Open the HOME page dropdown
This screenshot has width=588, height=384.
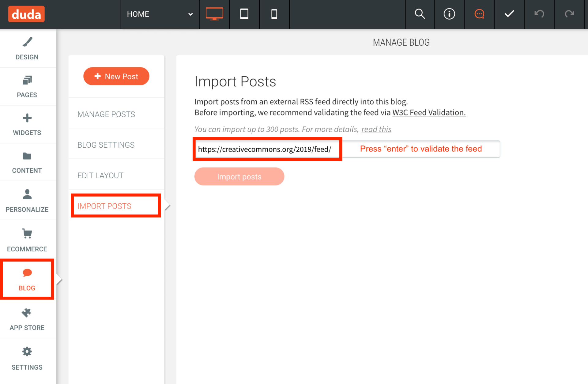coord(160,14)
